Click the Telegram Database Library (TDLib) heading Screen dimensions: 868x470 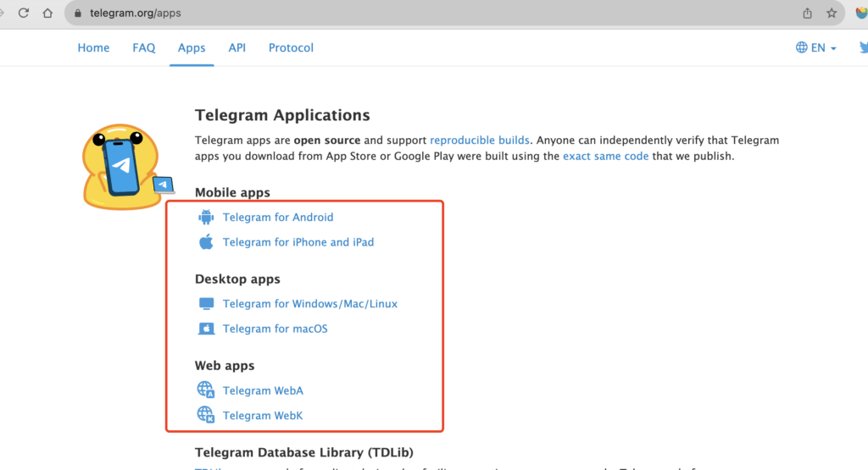pyautogui.click(x=304, y=452)
